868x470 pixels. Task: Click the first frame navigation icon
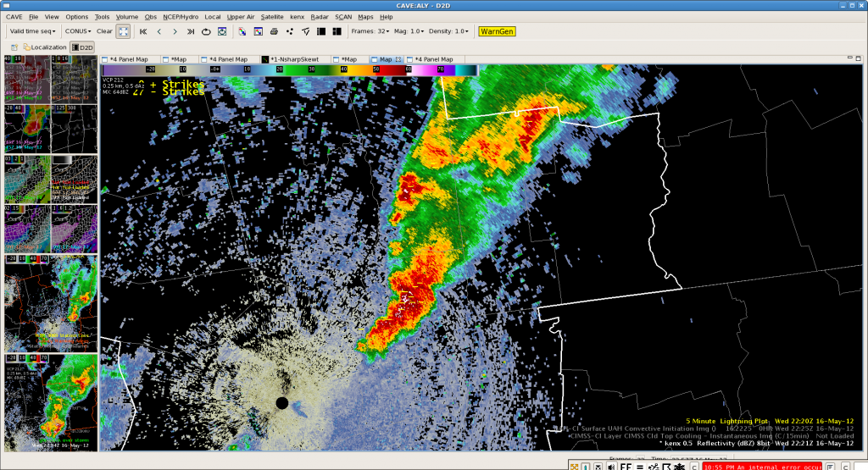pyautogui.click(x=143, y=31)
